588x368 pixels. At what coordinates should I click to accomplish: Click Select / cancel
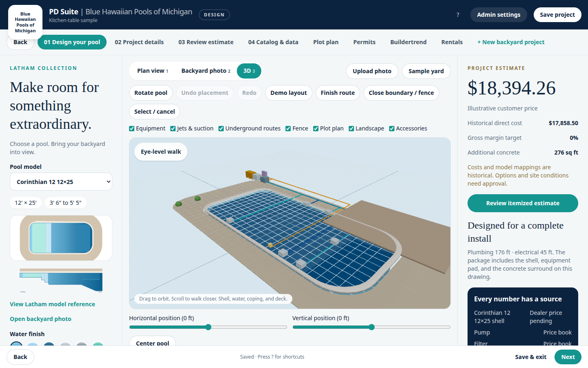[x=154, y=112]
